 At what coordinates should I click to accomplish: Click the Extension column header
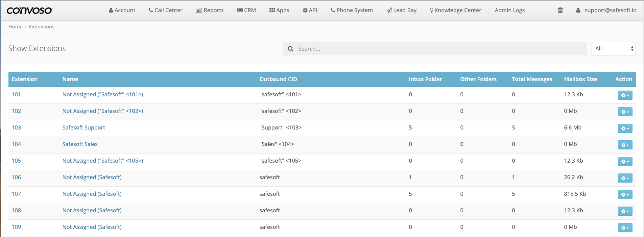(x=25, y=79)
